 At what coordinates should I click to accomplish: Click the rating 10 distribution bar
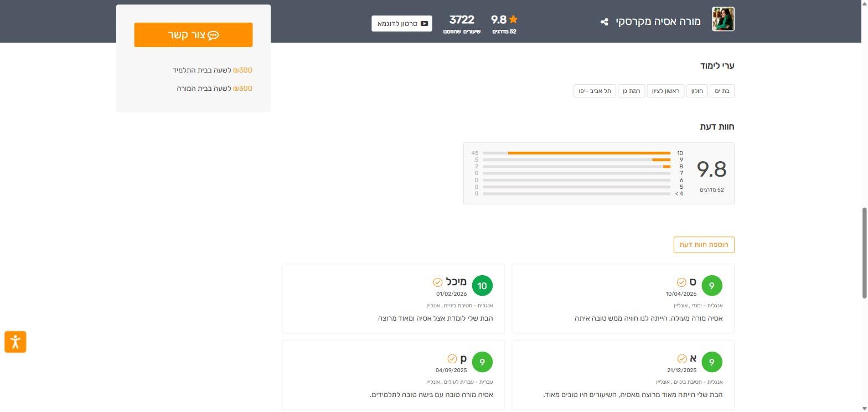coord(576,153)
